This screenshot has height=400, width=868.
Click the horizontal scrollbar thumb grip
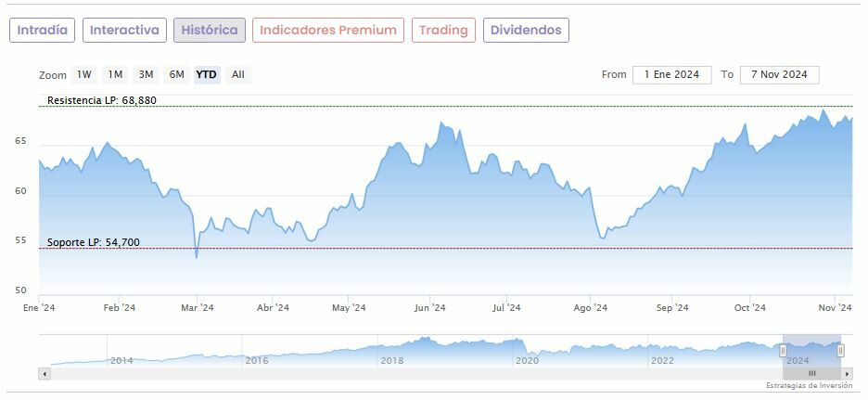pos(811,373)
